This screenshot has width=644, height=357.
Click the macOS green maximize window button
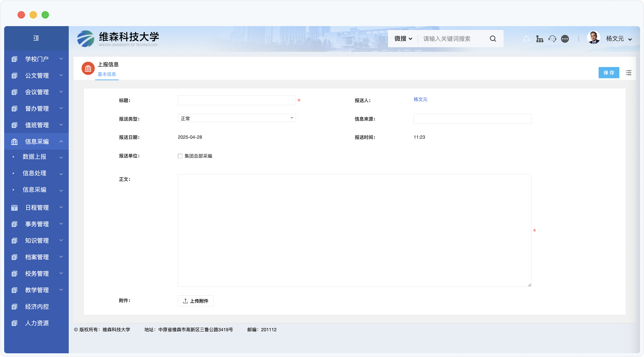[45, 15]
